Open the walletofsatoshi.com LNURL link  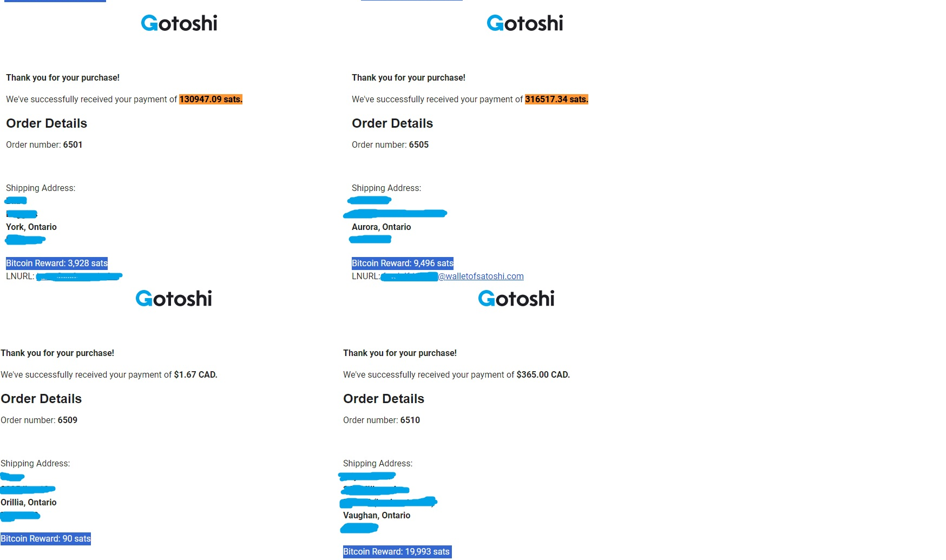[481, 276]
